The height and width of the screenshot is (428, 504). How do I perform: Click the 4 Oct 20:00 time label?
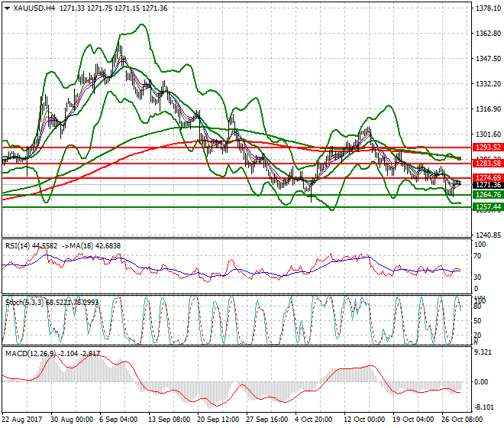(x=314, y=420)
